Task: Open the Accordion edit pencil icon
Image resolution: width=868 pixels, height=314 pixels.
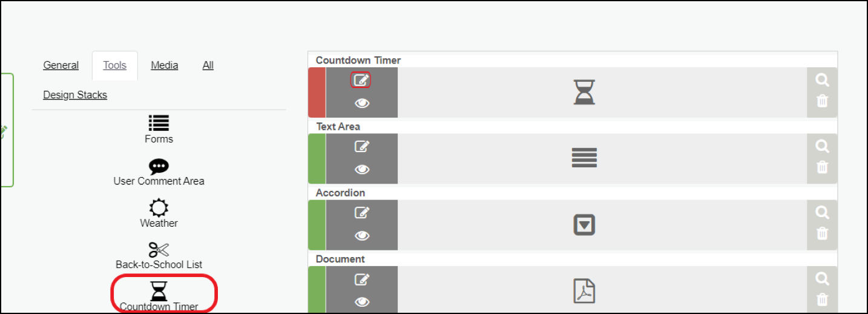Action: (x=361, y=212)
